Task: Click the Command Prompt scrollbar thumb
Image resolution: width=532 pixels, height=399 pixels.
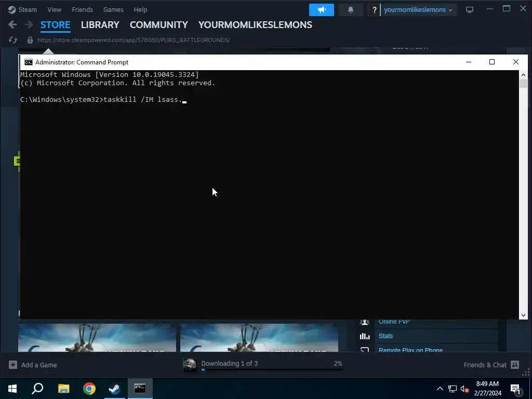Action: pyautogui.click(x=523, y=84)
